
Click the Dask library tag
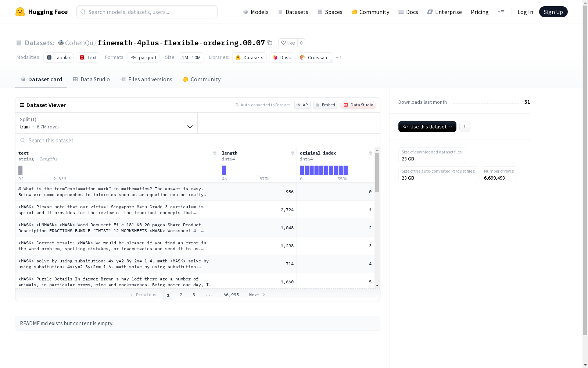[x=282, y=57]
